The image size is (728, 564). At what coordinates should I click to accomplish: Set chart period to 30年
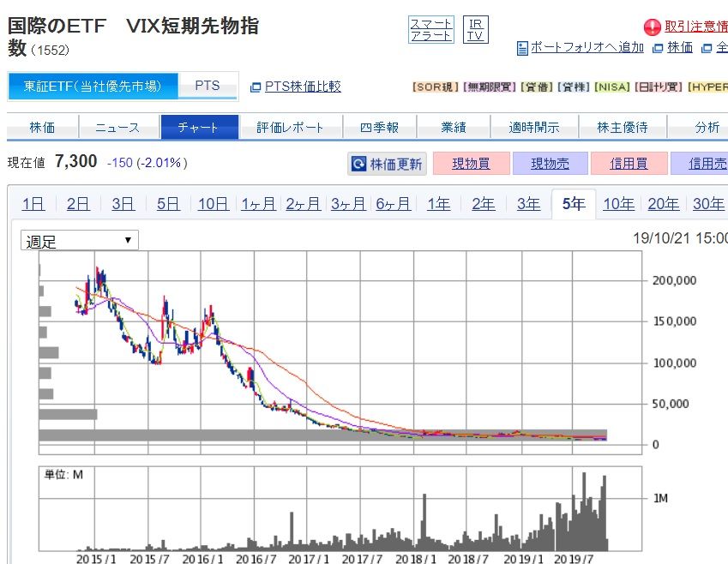708,204
